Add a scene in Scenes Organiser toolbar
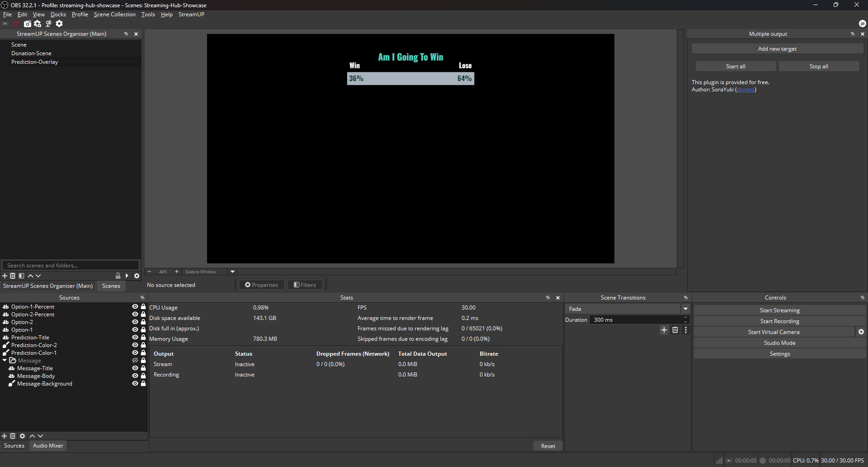Image resolution: width=868 pixels, height=467 pixels. (5, 276)
